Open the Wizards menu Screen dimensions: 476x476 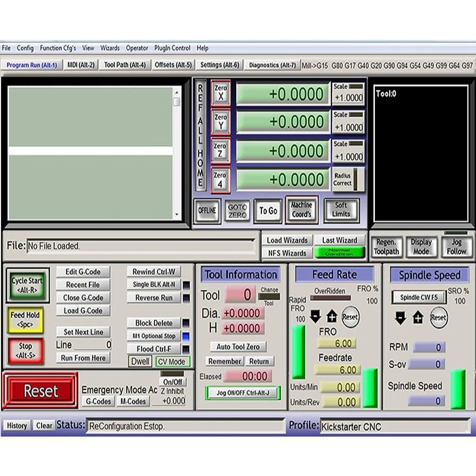(110, 48)
